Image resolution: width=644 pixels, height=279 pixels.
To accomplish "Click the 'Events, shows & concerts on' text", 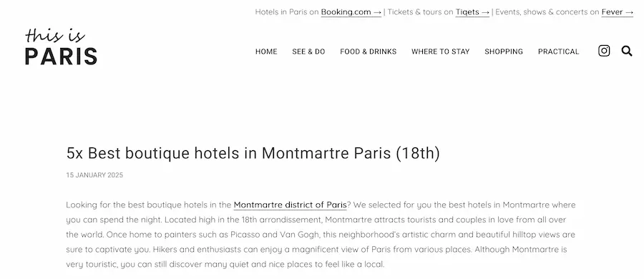I will [547, 12].
